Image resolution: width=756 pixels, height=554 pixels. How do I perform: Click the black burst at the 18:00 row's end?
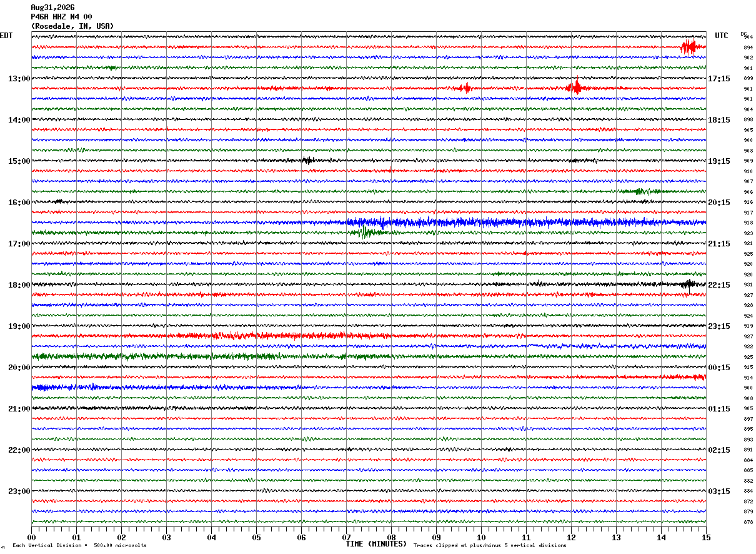click(689, 284)
